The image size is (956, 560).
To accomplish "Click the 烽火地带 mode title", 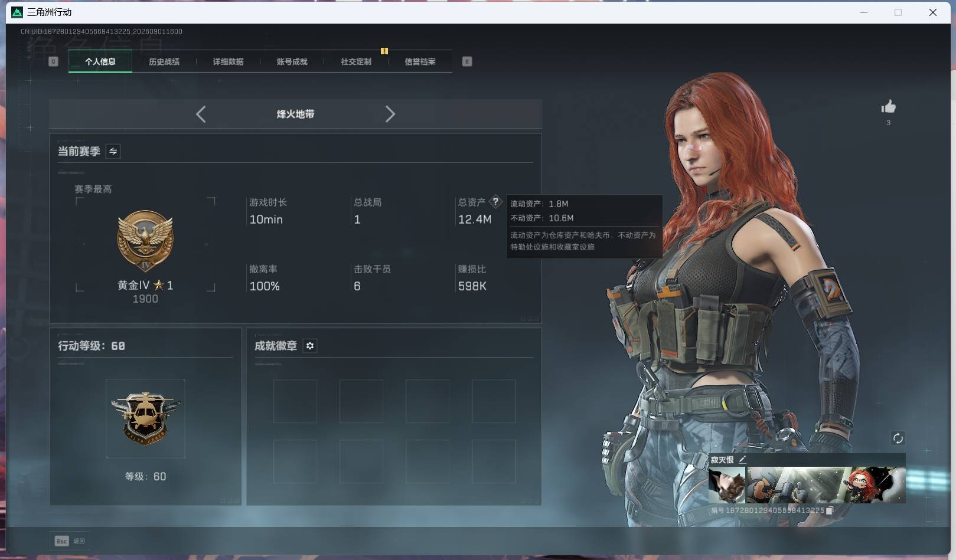I will coord(295,114).
